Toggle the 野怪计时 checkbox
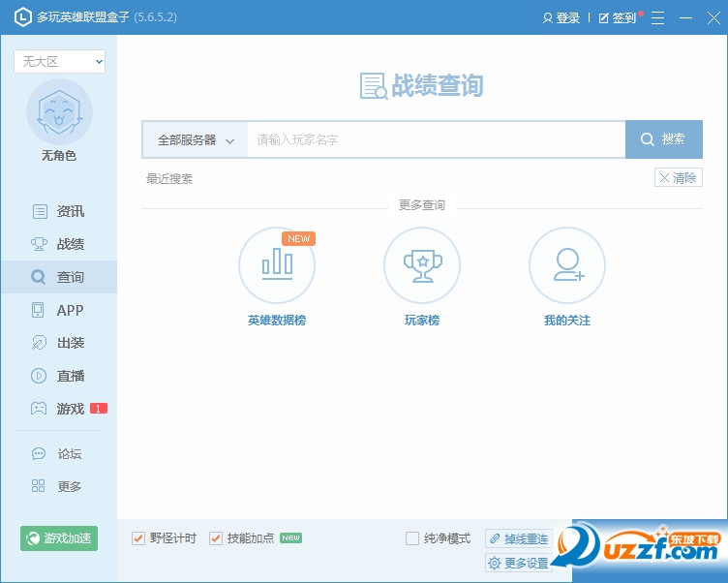 point(138,538)
